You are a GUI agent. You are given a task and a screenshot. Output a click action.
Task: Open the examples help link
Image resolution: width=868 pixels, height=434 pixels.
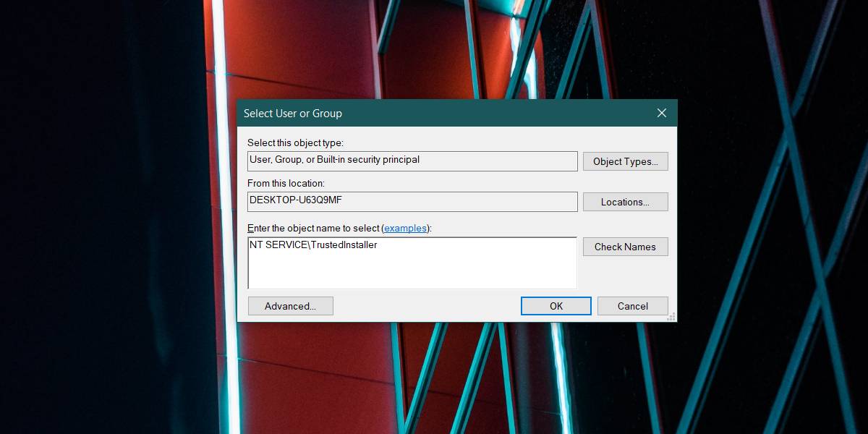405,228
